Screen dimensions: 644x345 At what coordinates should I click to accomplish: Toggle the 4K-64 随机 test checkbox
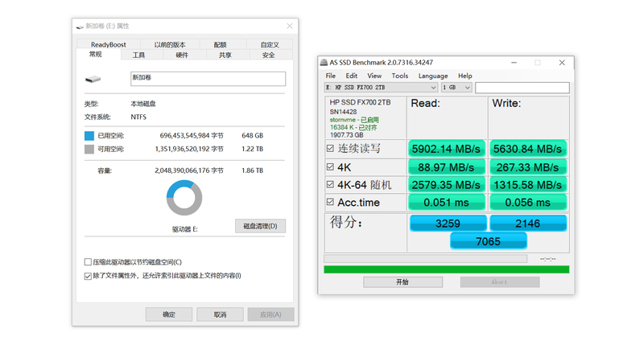click(330, 184)
